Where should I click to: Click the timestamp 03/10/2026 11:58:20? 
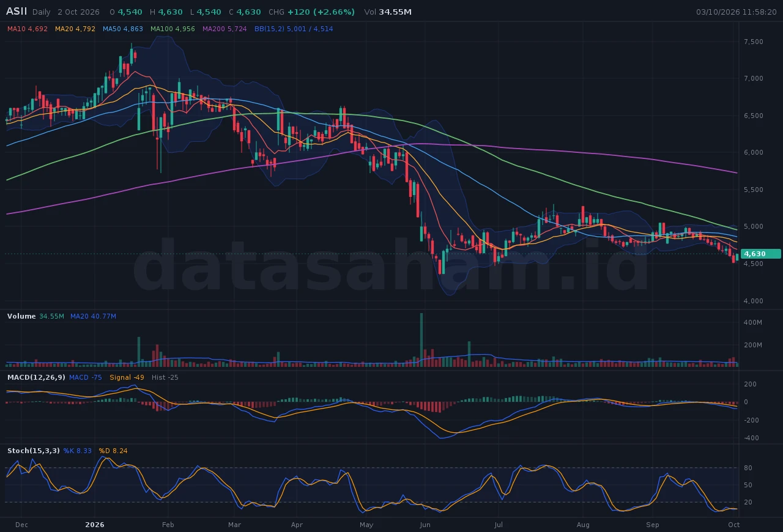(x=737, y=12)
